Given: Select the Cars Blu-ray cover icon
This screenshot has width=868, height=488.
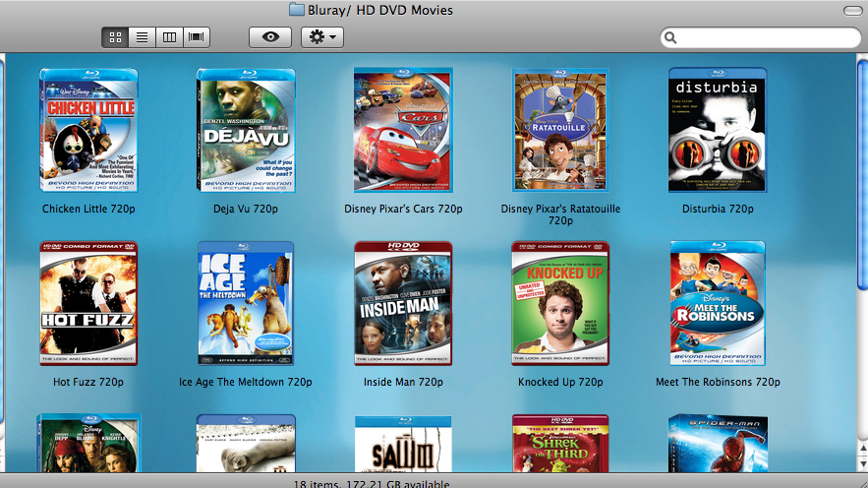Looking at the screenshot, I should coord(403,130).
